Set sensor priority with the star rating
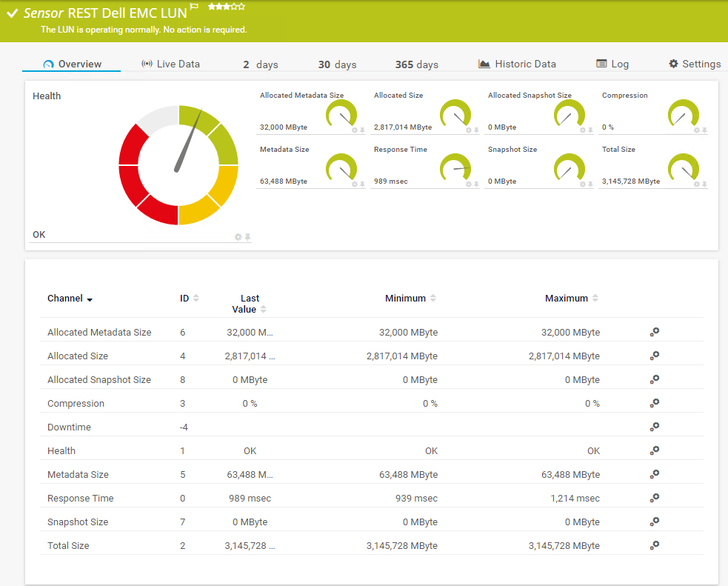This screenshot has height=586, width=728. point(227,7)
